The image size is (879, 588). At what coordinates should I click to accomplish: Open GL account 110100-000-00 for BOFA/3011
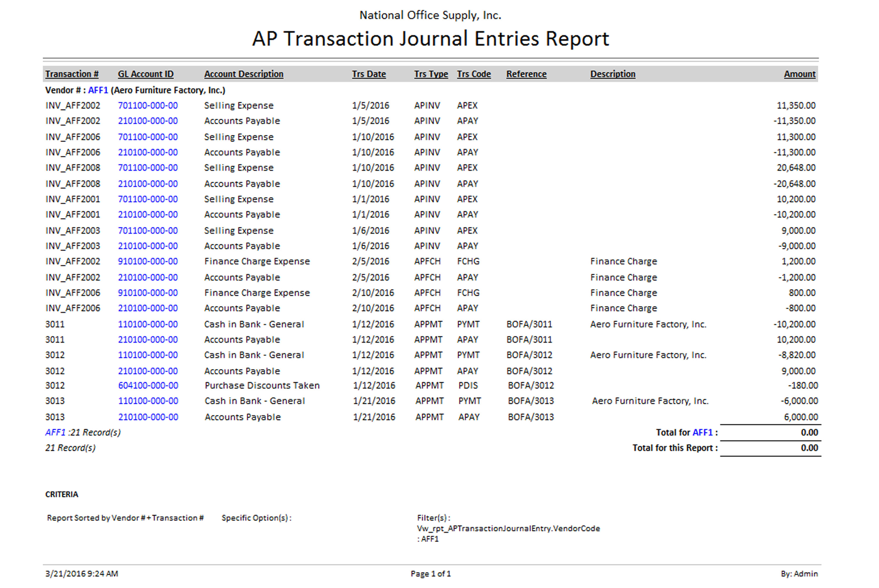148,324
